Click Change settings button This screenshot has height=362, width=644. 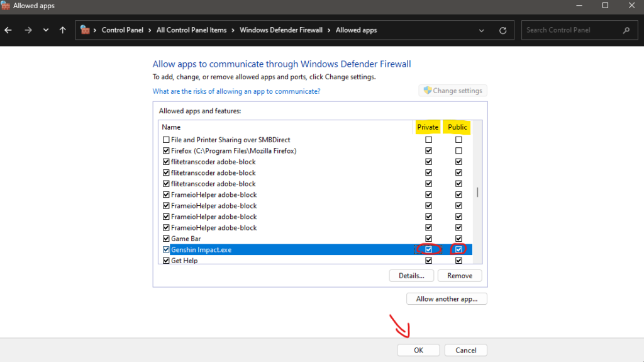pos(453,91)
